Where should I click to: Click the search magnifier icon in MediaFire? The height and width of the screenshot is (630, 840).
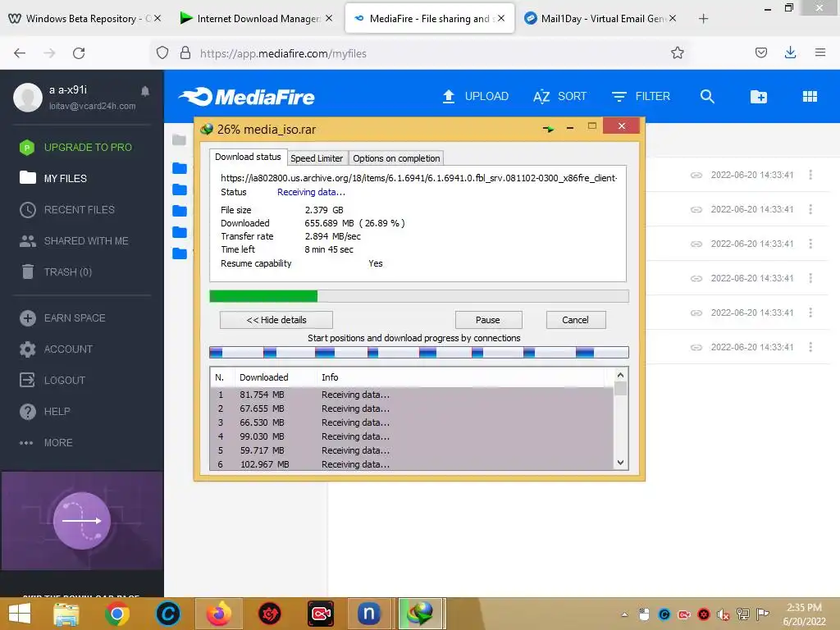707,97
